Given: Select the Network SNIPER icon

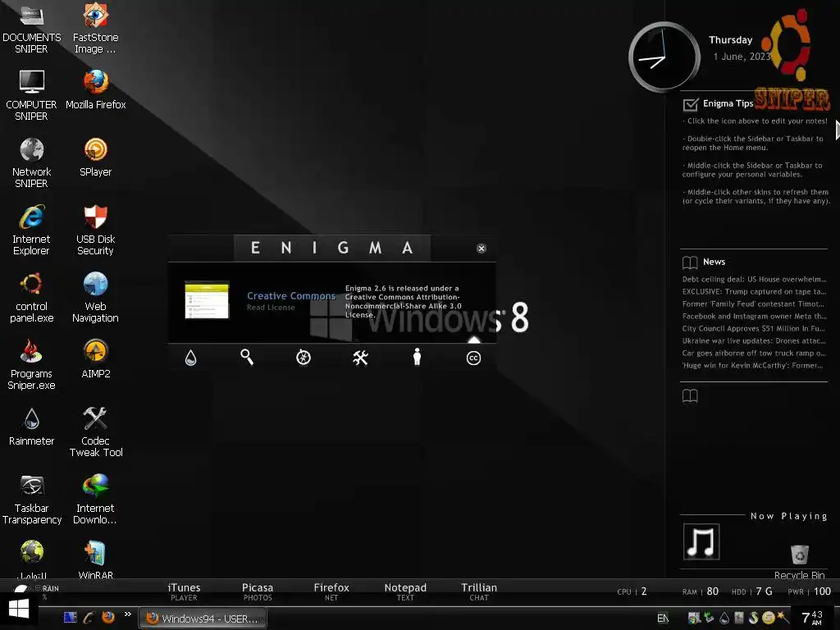Looking at the screenshot, I should pos(32,162).
